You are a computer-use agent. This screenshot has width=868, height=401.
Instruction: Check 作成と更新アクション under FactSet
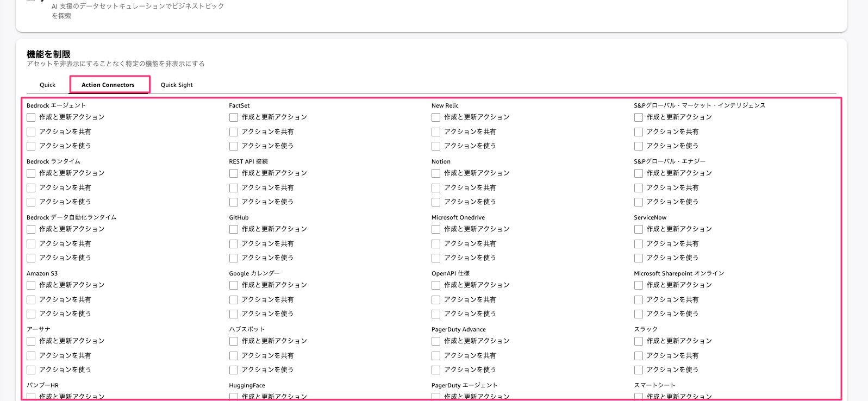pyautogui.click(x=234, y=117)
